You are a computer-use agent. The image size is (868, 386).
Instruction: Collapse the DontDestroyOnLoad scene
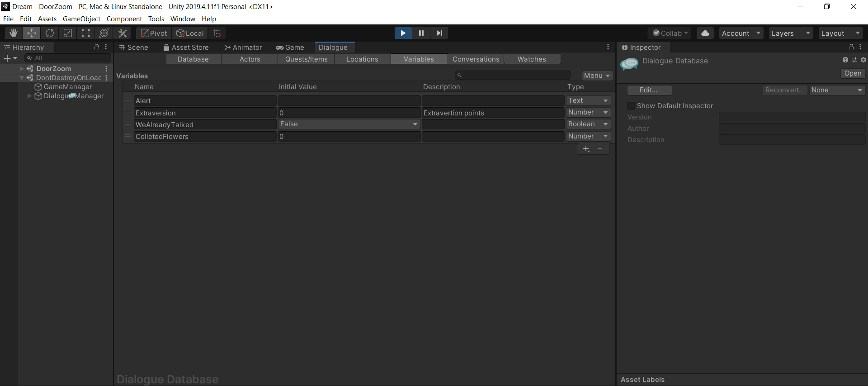click(22, 78)
